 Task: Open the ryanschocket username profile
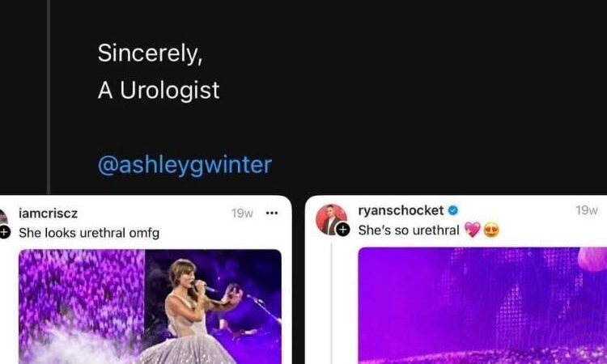point(401,210)
